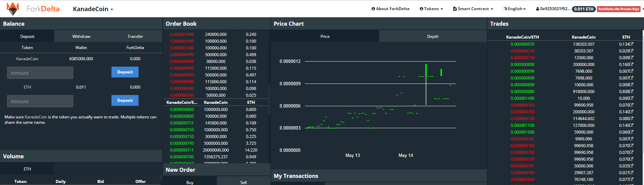Select the Deposit tab in Balance

tap(27, 36)
